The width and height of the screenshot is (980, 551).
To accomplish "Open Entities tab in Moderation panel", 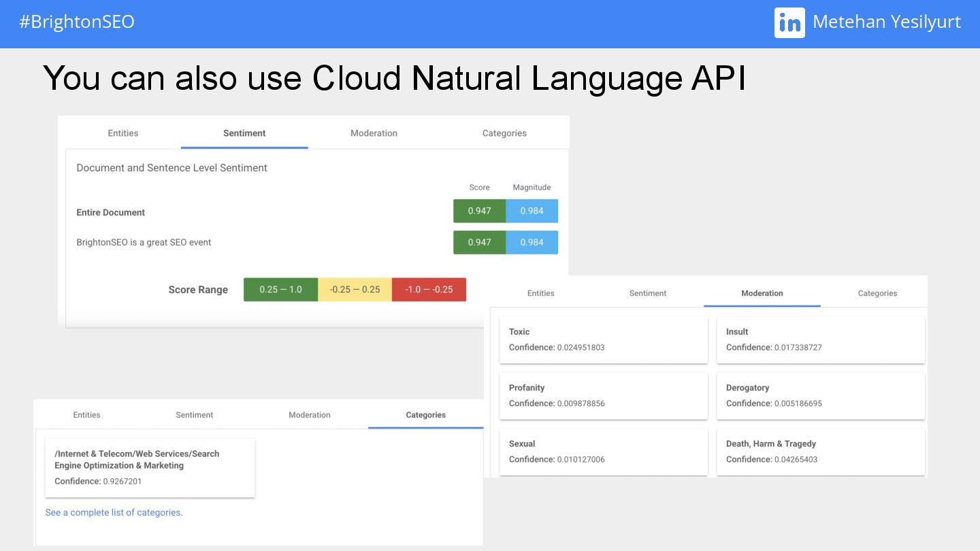I will click(541, 293).
